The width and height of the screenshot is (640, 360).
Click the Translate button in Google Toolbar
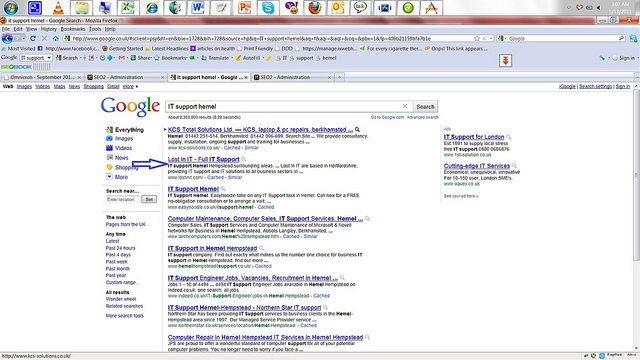[215, 58]
